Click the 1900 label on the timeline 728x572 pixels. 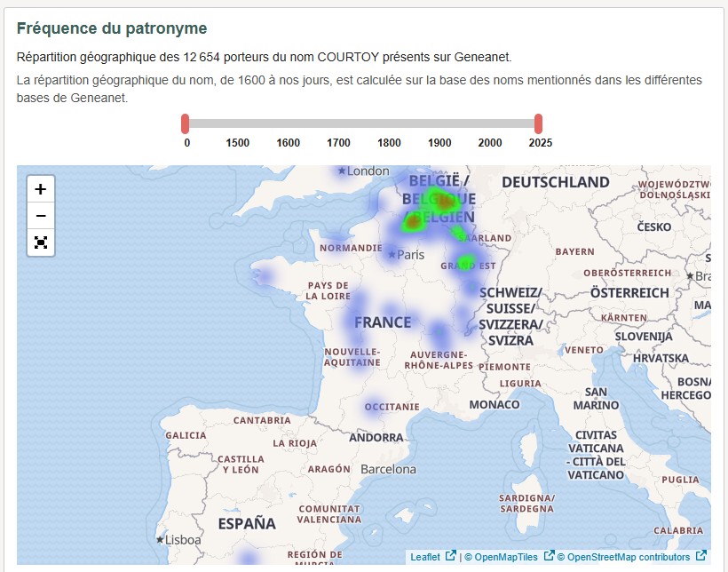click(439, 142)
